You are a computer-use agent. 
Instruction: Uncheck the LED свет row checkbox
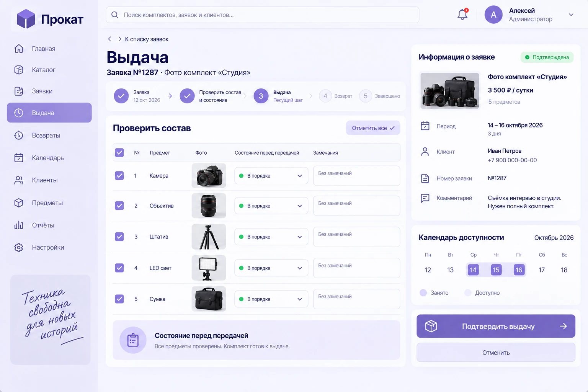click(x=119, y=268)
